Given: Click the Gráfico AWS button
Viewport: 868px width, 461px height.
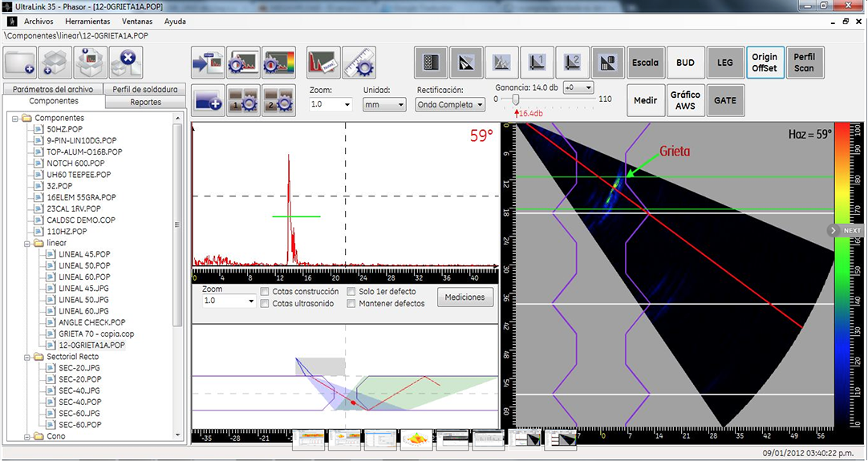Looking at the screenshot, I should 685,100.
